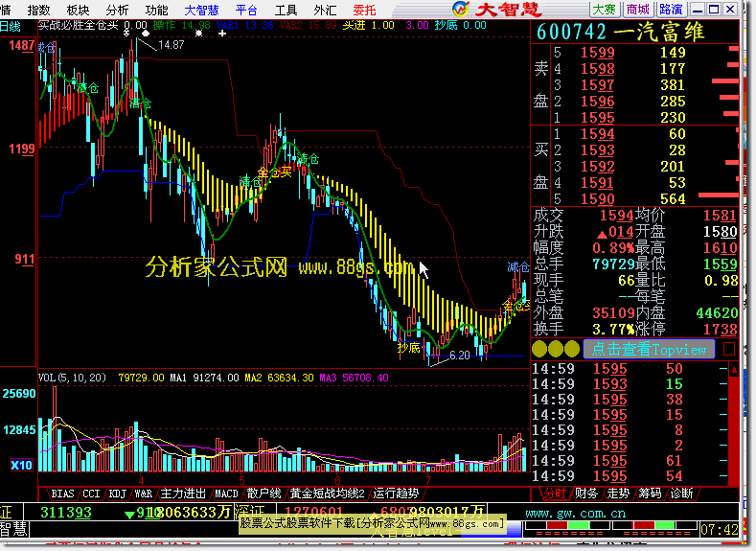Open the 分析 menu
Viewport: 756px width, 551px height.
[x=117, y=10]
